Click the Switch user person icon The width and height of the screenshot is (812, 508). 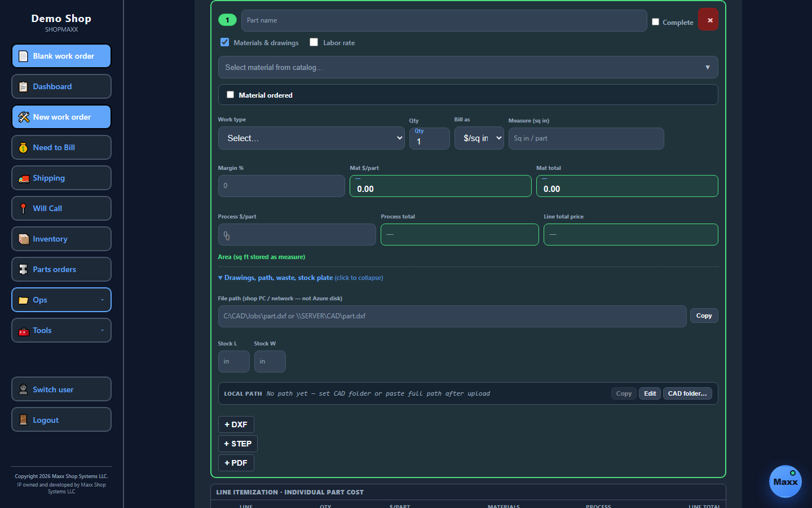point(23,389)
